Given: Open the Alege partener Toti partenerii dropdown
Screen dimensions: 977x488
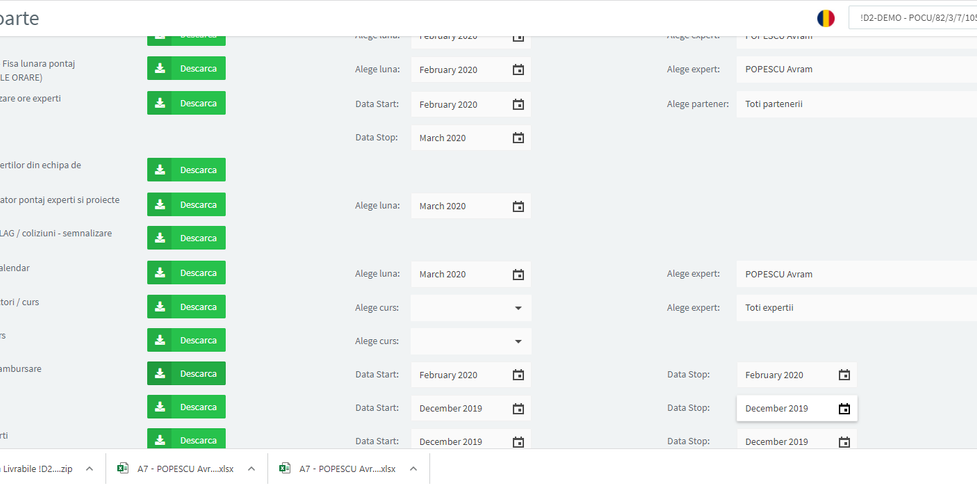Looking at the screenshot, I should [856, 104].
